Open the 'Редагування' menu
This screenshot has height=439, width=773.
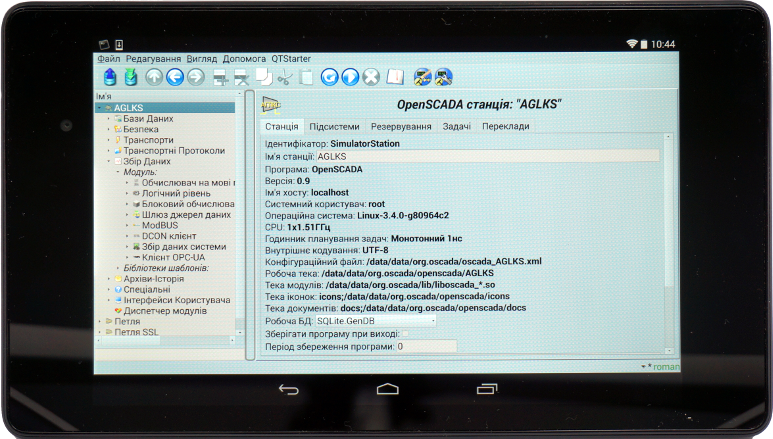[x=153, y=58]
